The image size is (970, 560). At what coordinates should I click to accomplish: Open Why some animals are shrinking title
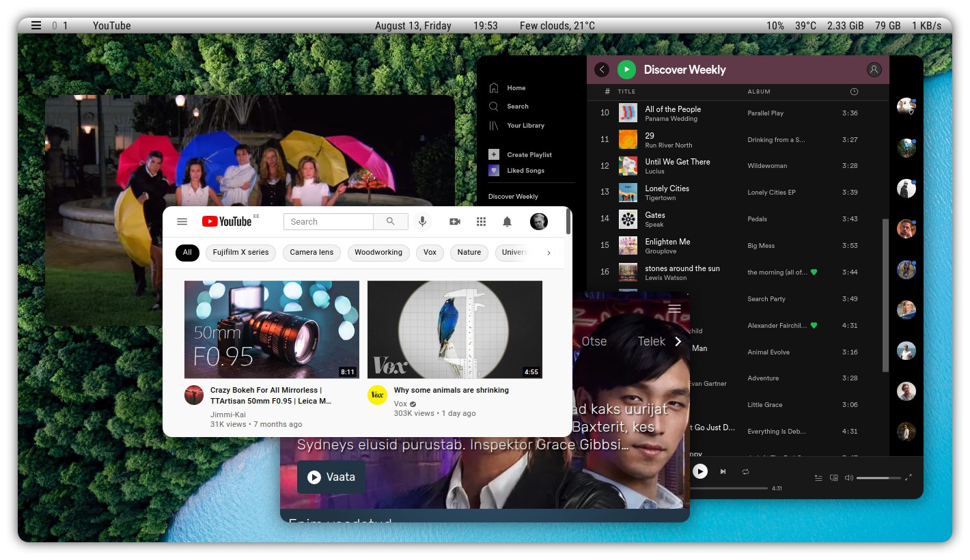tap(451, 391)
